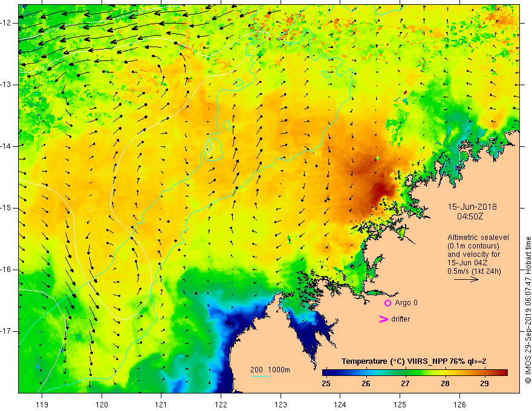Click the IMOS copyright timestamp text
Viewport: 532px width, 411px height.
[528, 310]
